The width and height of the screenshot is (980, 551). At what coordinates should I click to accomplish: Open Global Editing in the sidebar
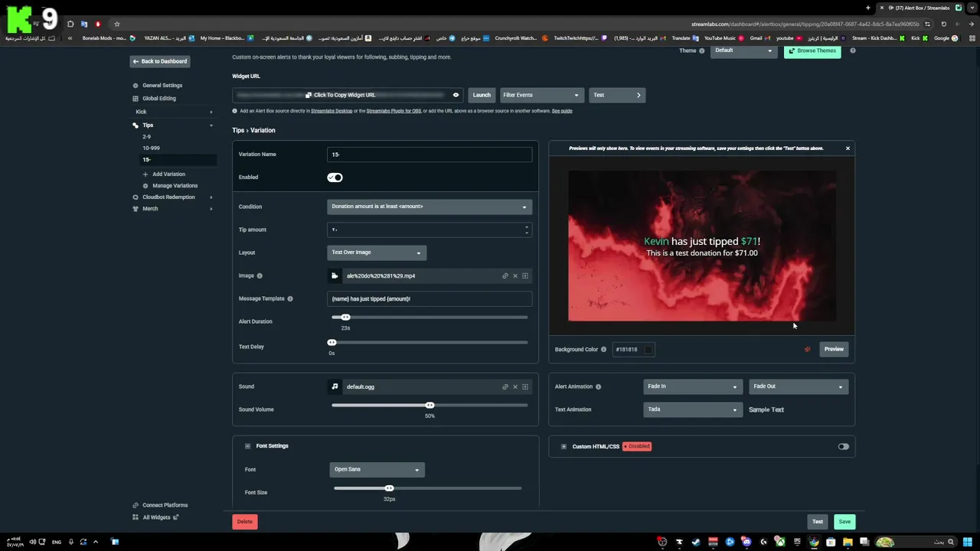point(158,99)
